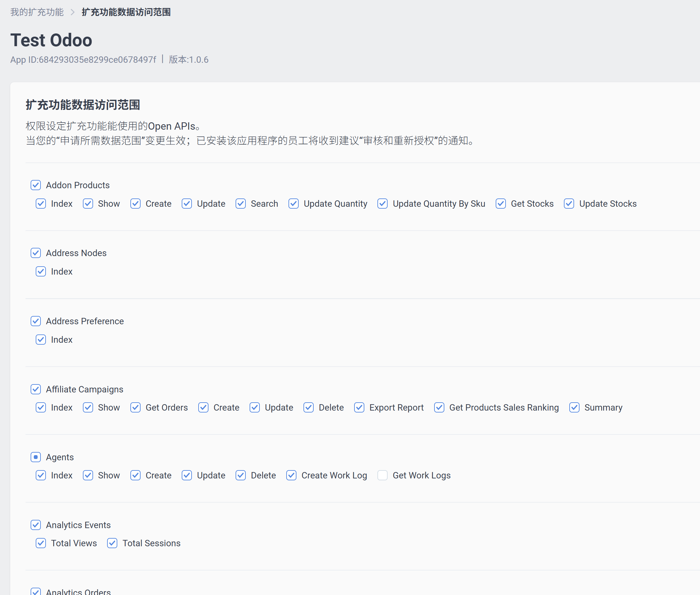Image resolution: width=700 pixels, height=595 pixels.
Task: Uncheck the Addon Products group checkbox
Action: pos(36,185)
